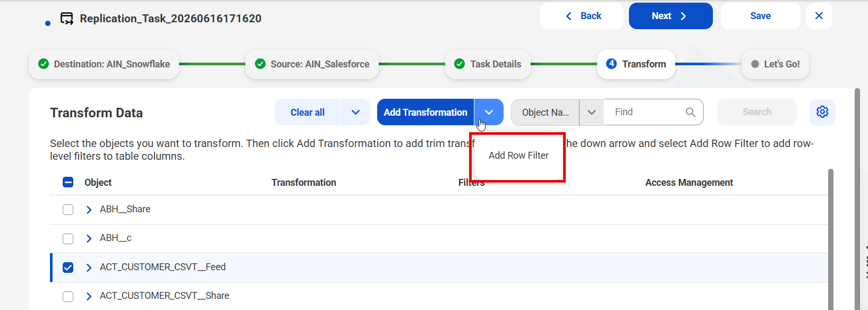Click the Clear all button
The width and height of the screenshot is (868, 310).
pyautogui.click(x=308, y=112)
